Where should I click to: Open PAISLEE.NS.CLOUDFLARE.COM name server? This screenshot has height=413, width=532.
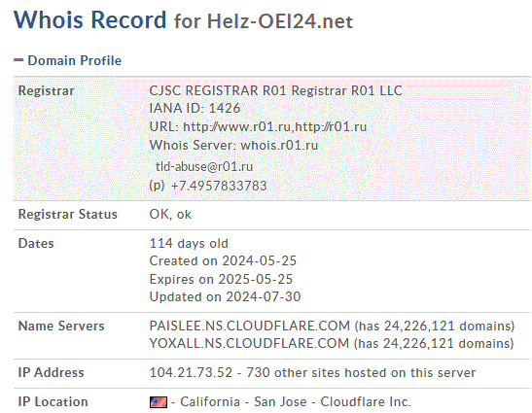(x=250, y=326)
